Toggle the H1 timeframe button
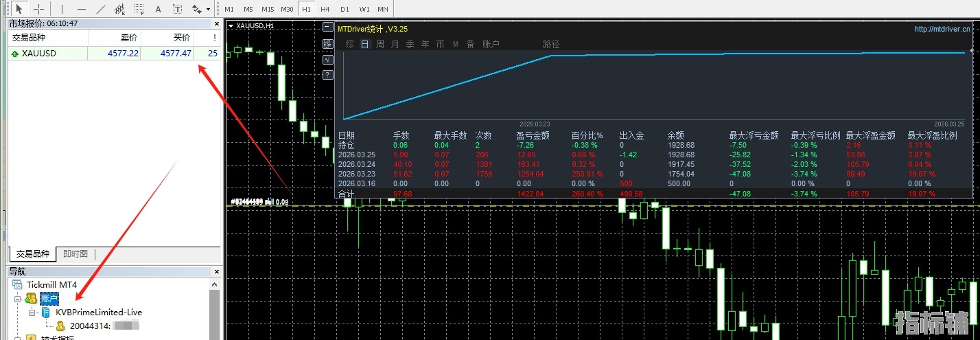980x340 pixels. pyautogui.click(x=306, y=9)
